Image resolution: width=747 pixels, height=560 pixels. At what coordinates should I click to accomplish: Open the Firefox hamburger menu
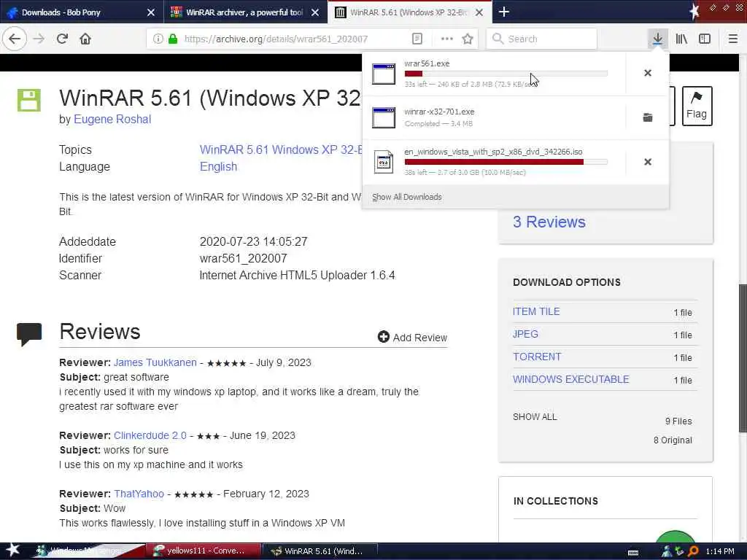pyautogui.click(x=732, y=39)
